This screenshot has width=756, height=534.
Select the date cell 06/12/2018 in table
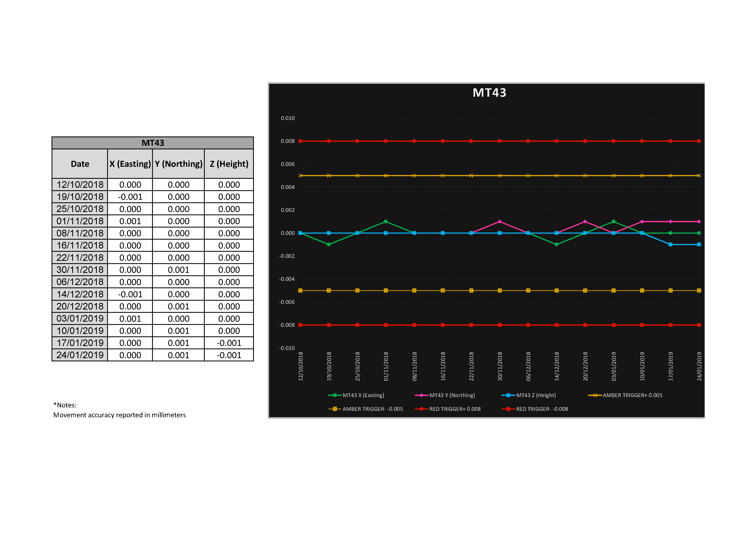click(80, 282)
